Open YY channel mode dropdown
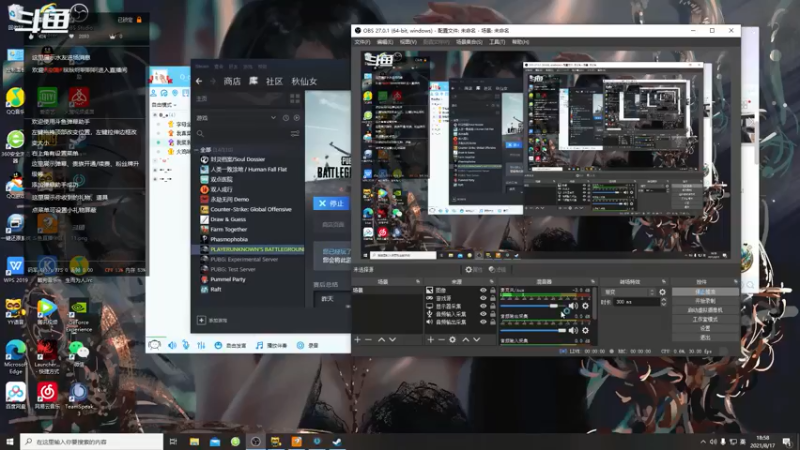This screenshot has width=800, height=450. [164, 105]
